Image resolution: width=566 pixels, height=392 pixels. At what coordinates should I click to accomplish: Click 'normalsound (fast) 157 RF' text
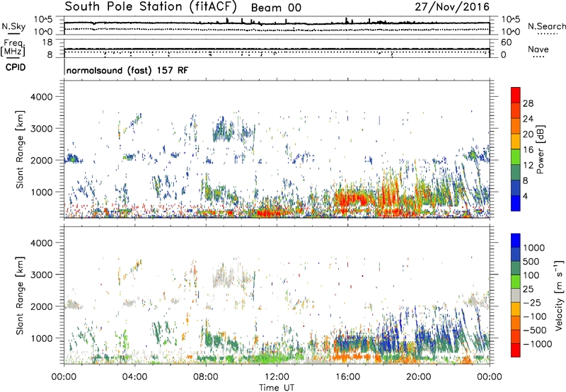(x=127, y=70)
